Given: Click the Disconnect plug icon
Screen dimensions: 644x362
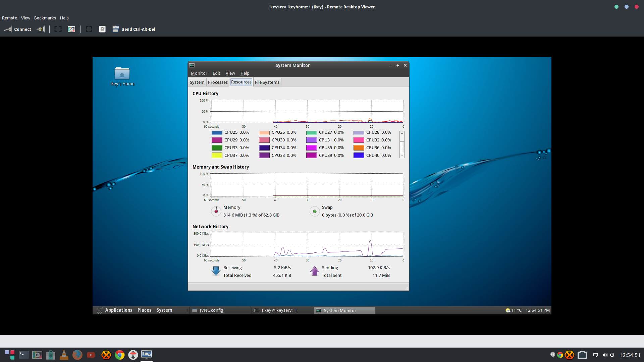Looking at the screenshot, I should [x=41, y=29].
